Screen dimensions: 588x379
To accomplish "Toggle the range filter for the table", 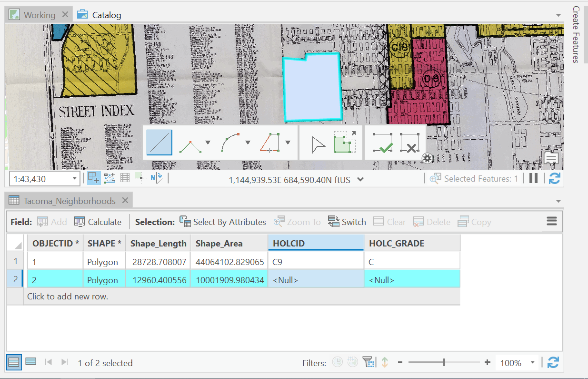I will coord(352,362).
